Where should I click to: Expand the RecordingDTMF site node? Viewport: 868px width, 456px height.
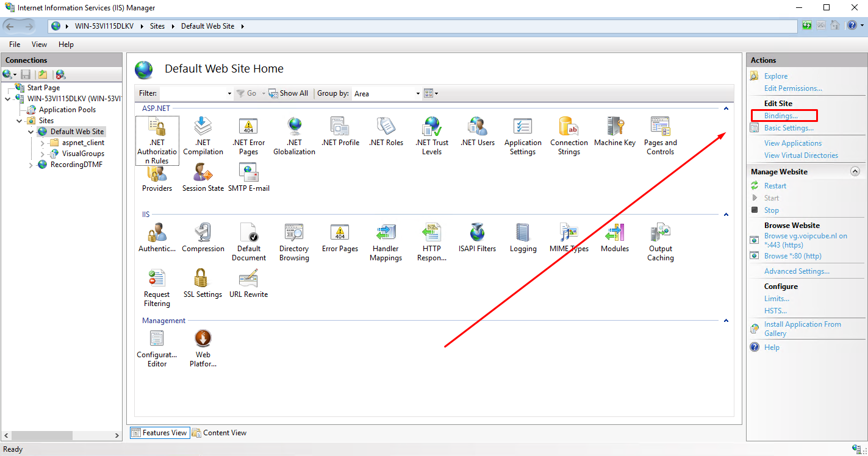(31, 165)
